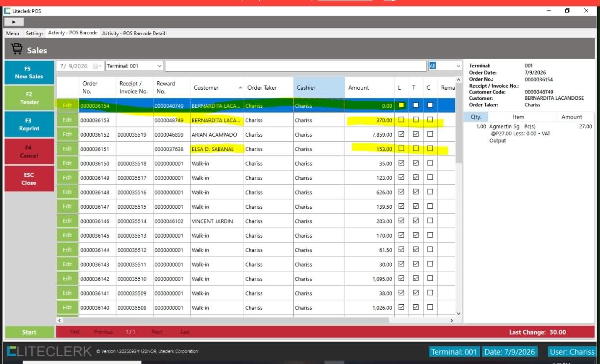Click the Last pagination link

(185, 332)
